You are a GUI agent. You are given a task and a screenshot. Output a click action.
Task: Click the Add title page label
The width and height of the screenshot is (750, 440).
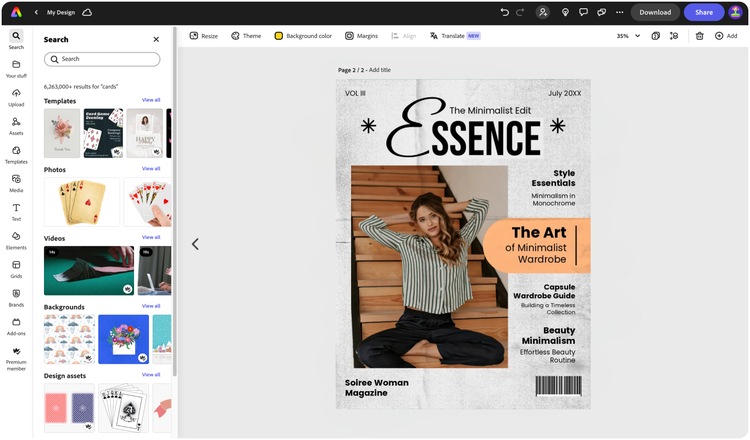380,70
